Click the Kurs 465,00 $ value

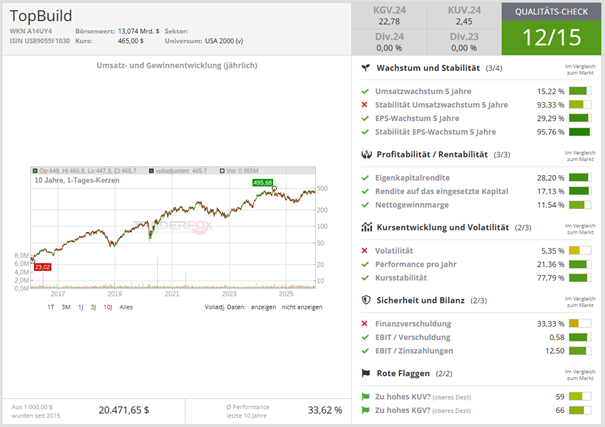point(131,41)
